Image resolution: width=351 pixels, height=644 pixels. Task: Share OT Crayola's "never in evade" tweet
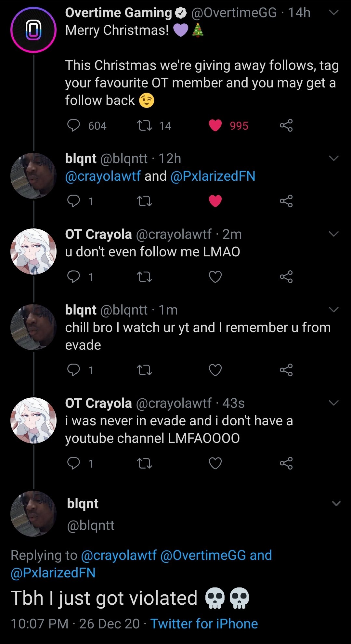click(286, 463)
